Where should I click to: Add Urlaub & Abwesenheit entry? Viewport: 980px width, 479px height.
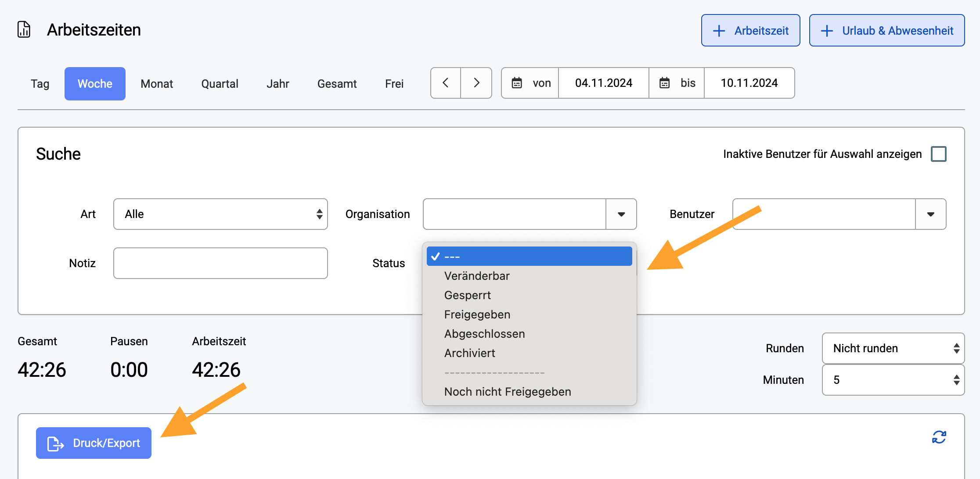pos(887,30)
